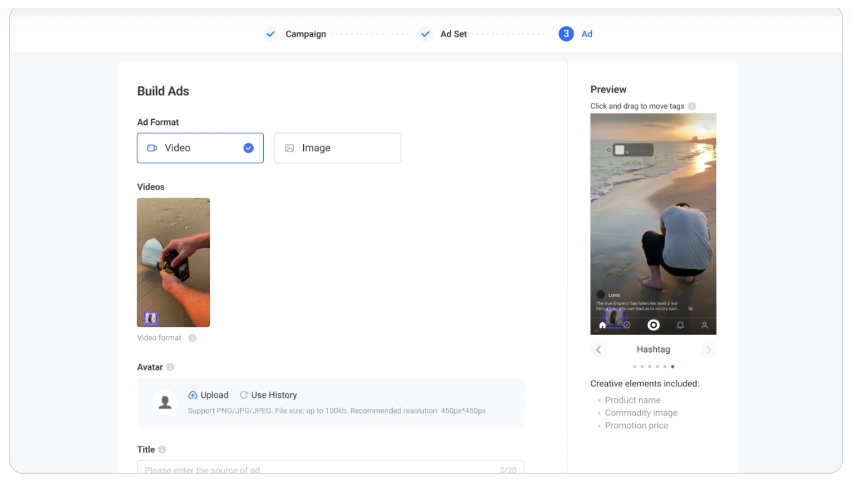Click Upload to add an avatar

tap(208, 395)
